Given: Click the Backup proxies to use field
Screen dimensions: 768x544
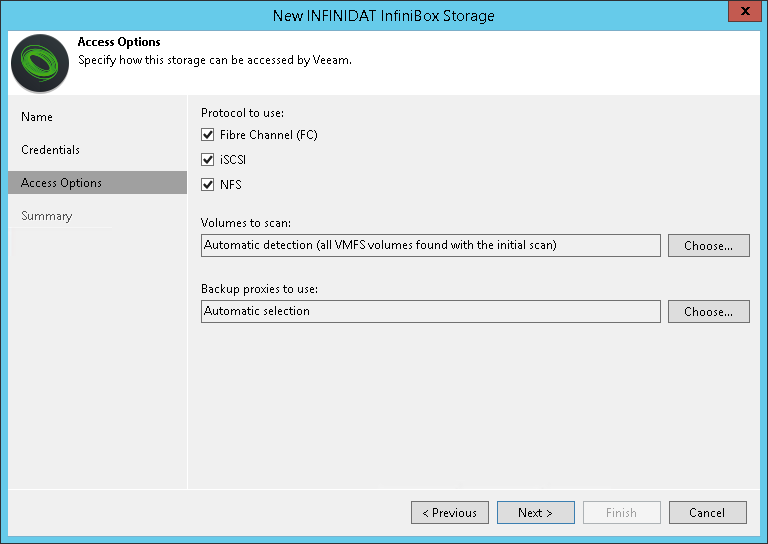Looking at the screenshot, I should click(430, 311).
